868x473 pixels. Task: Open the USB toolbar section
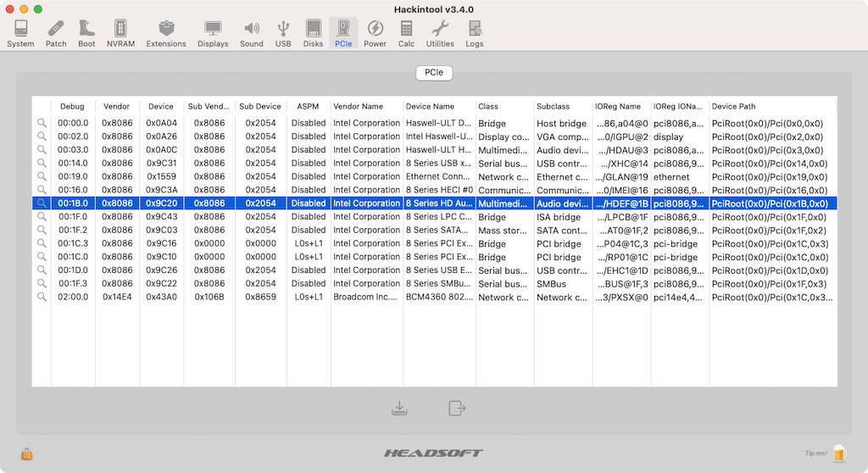point(283,34)
